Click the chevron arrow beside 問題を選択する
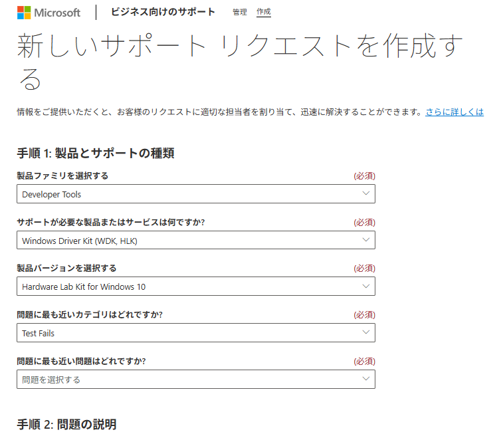This screenshot has height=448, width=501. coord(366,379)
